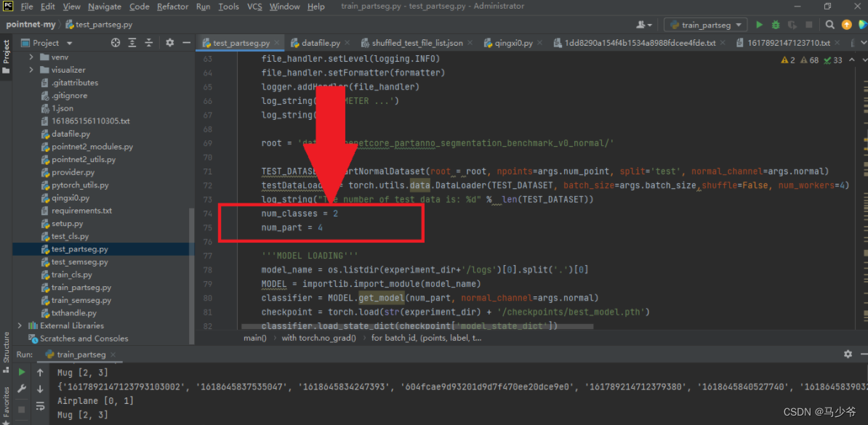
Task: Expand the venv folder
Action: (31, 57)
